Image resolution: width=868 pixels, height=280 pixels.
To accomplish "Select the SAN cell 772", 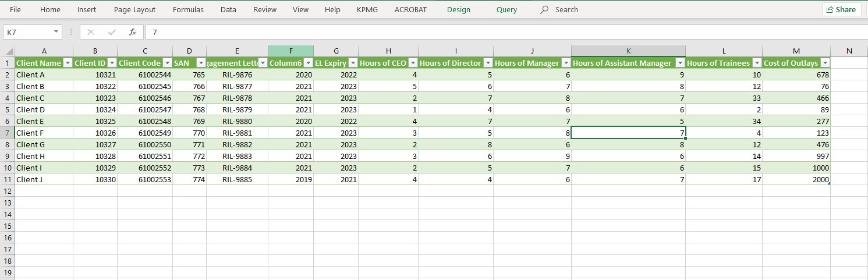I will [x=190, y=156].
